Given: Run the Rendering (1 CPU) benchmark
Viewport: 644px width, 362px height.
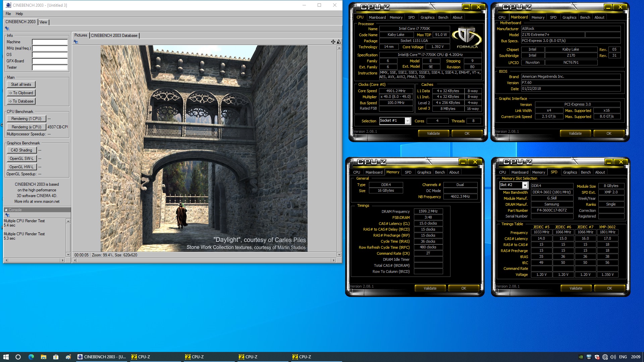Looking at the screenshot, I should [x=26, y=119].
